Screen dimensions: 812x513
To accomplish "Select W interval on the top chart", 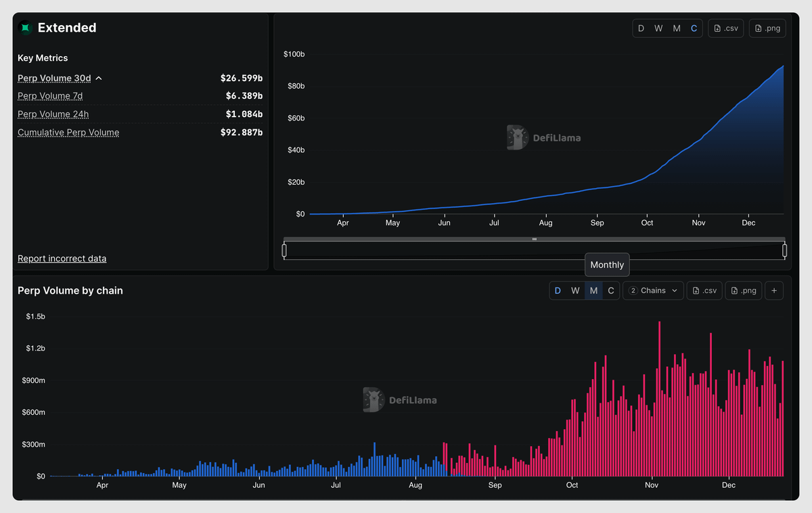I will point(658,28).
